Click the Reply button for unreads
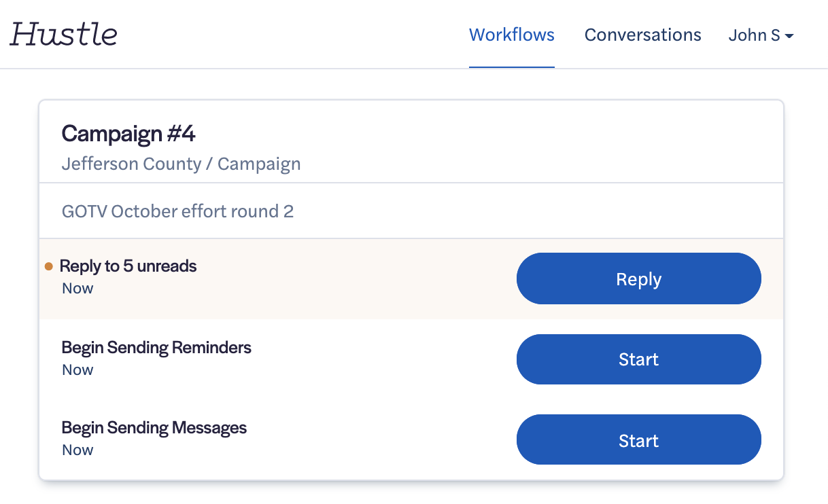Screen dimensions: 828x504 click(638, 278)
